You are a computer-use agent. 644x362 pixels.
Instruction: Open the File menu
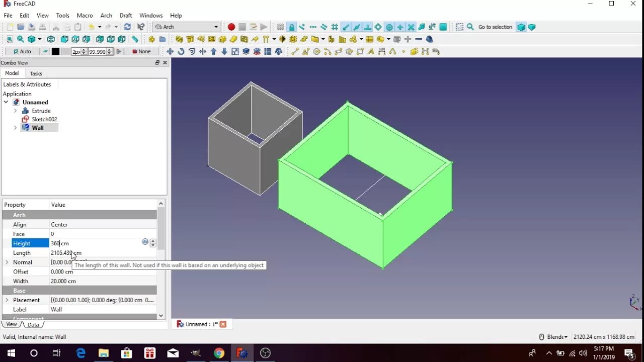point(8,16)
